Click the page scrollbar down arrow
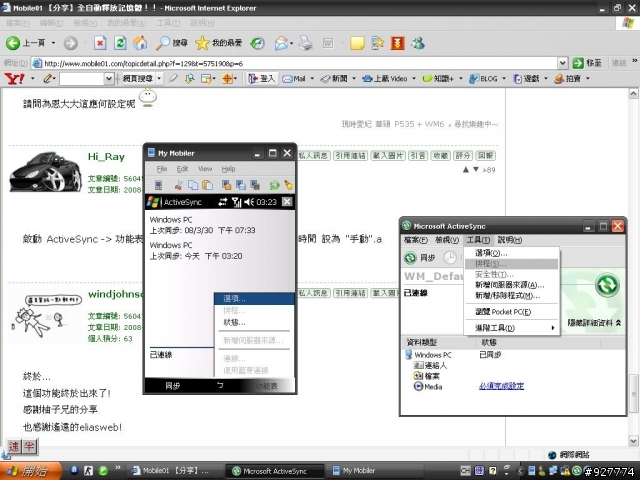 (x=633, y=441)
